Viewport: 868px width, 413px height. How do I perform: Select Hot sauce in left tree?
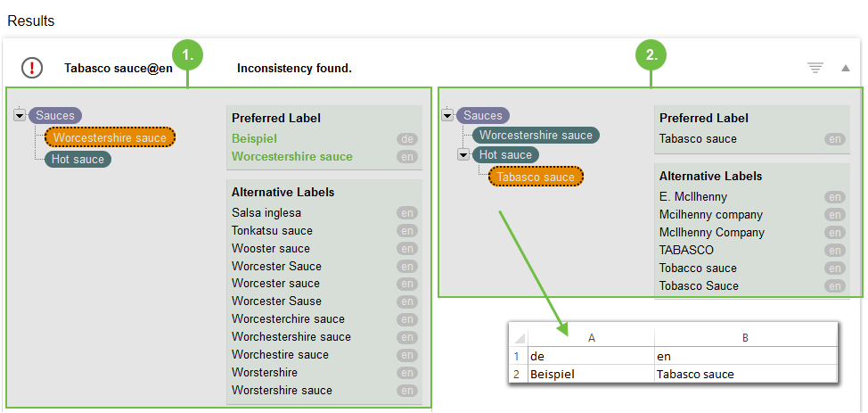[78, 160]
